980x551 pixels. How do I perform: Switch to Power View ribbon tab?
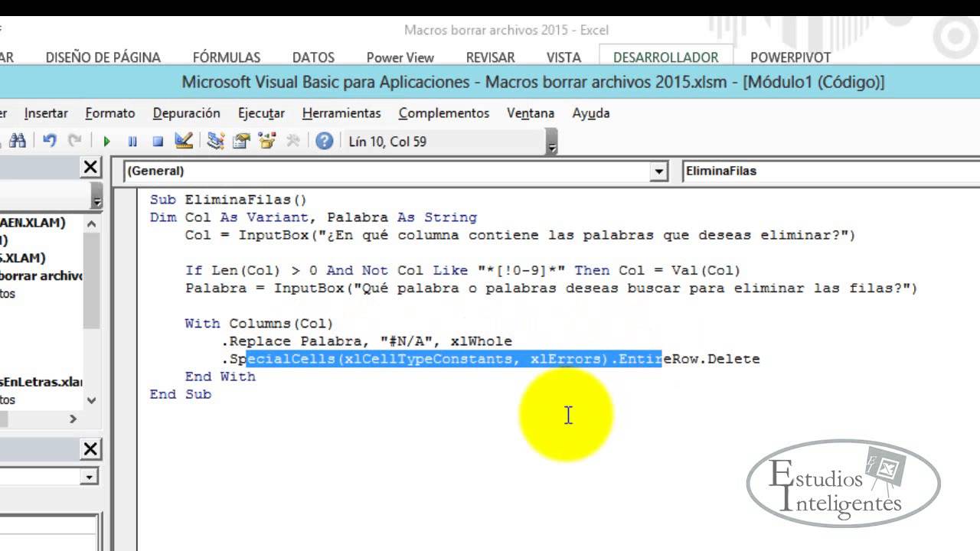400,57
